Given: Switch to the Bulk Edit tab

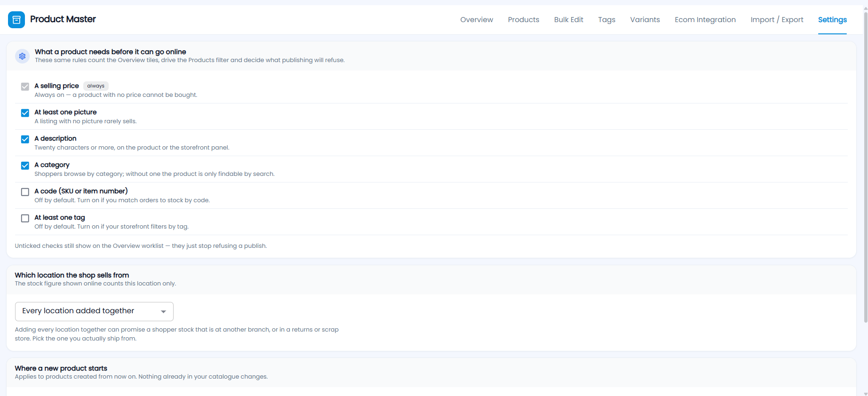Looking at the screenshot, I should coord(569,20).
